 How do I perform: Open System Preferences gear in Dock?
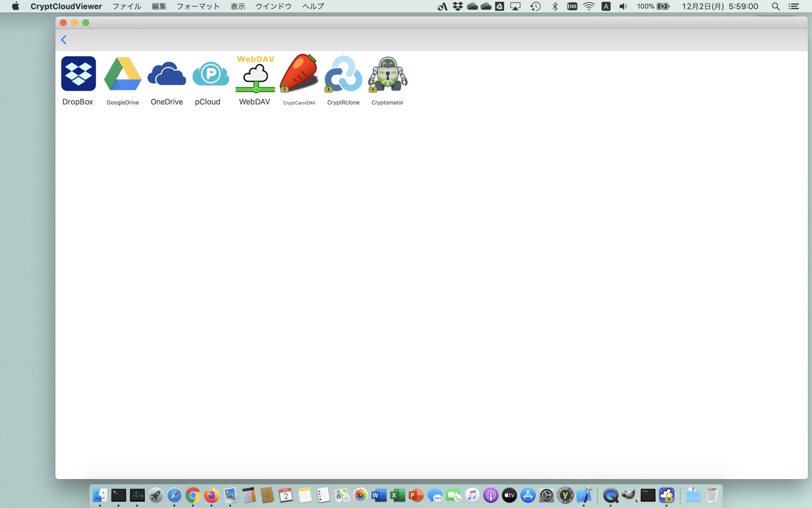(547, 495)
